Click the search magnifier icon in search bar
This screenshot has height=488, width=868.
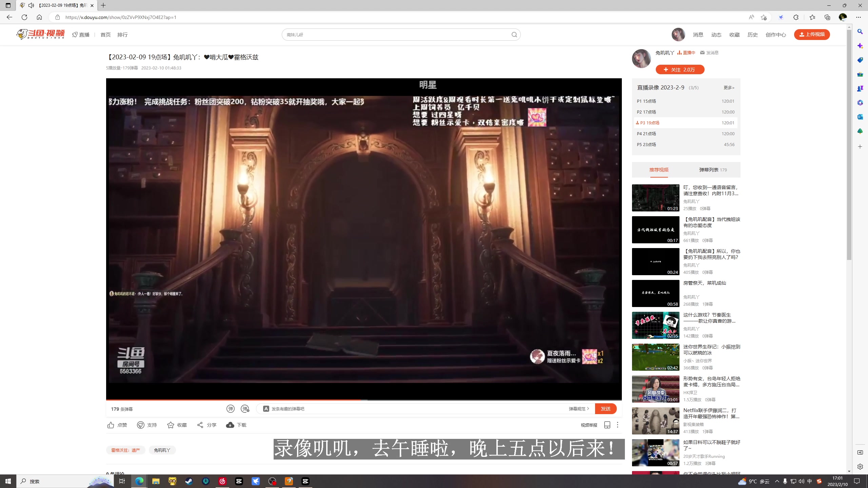tap(514, 35)
